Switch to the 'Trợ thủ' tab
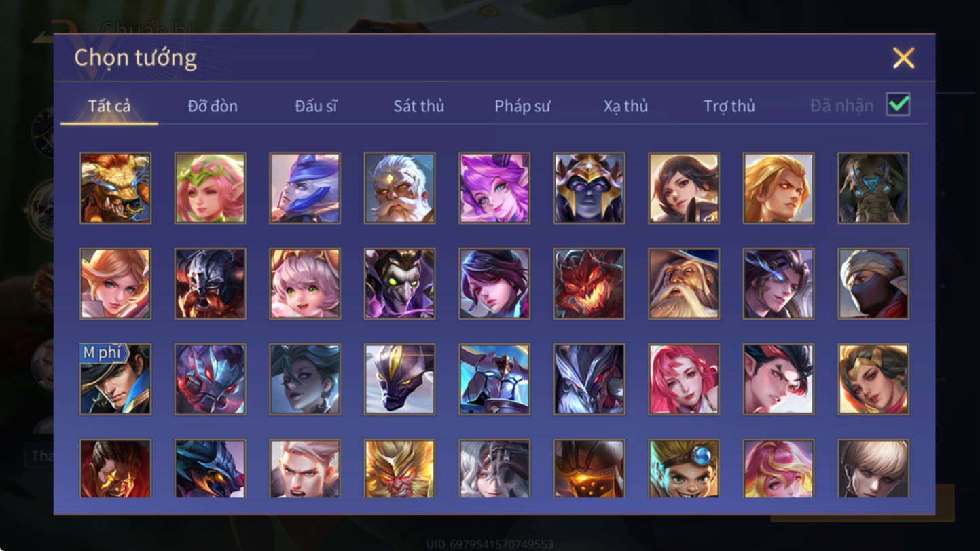 point(729,106)
